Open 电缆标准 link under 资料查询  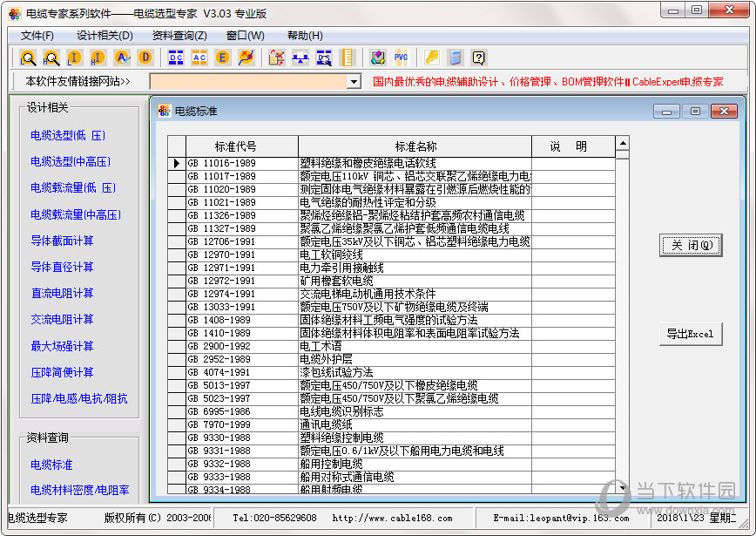[51, 465]
